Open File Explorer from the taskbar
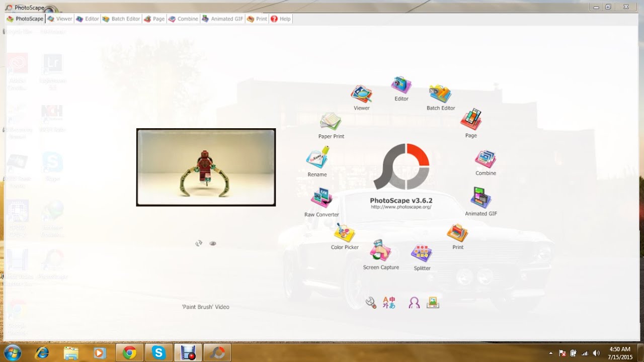 [71, 352]
